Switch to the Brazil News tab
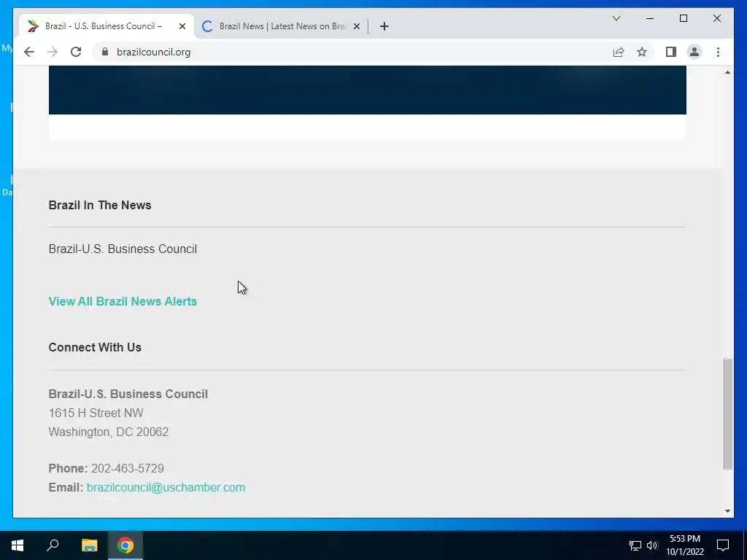747x560 pixels. (x=281, y=26)
